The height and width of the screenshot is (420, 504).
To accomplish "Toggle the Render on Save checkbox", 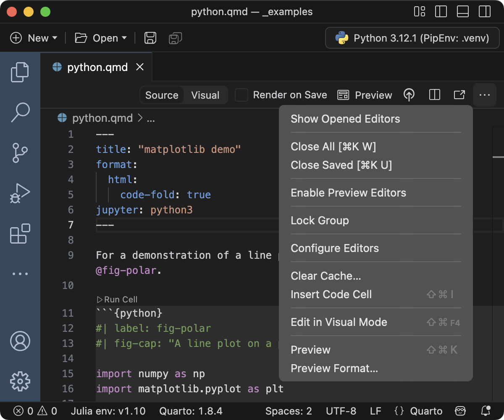I will click(x=241, y=95).
